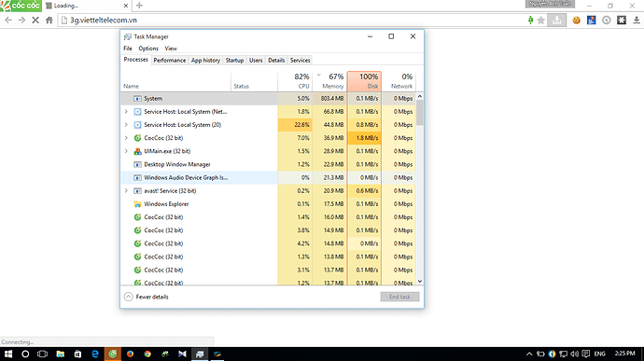
Task: Click the browser home icon
Action: tap(49, 21)
